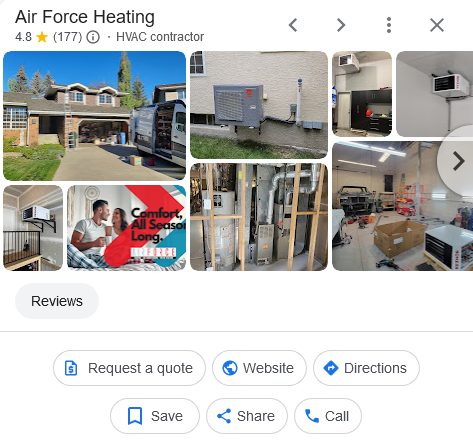473x440 pixels.
Task: Click Request a quote button
Action: tap(129, 368)
